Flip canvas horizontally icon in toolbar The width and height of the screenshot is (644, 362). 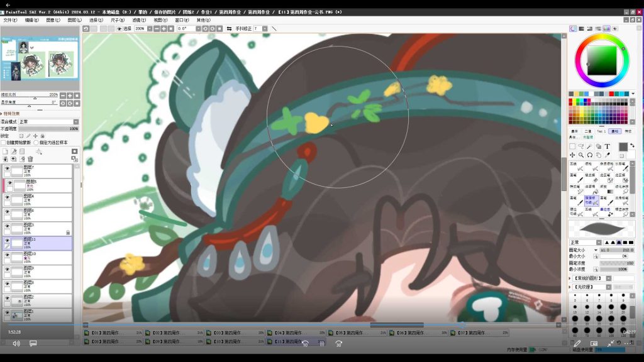pyautogui.click(x=229, y=29)
